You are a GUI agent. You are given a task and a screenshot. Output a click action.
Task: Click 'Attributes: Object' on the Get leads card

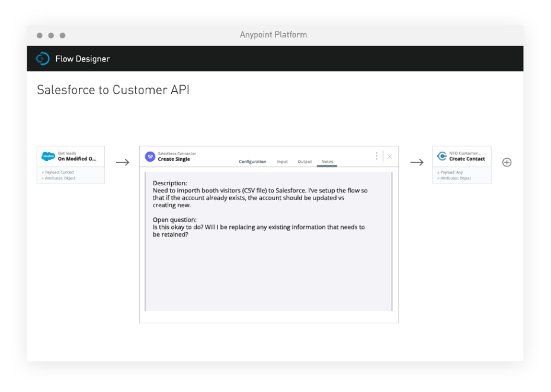pos(60,178)
